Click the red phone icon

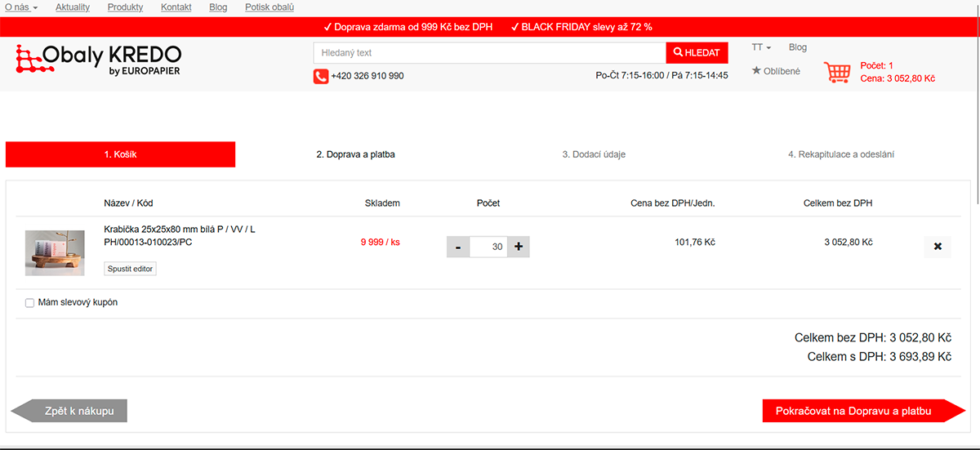pos(321,76)
